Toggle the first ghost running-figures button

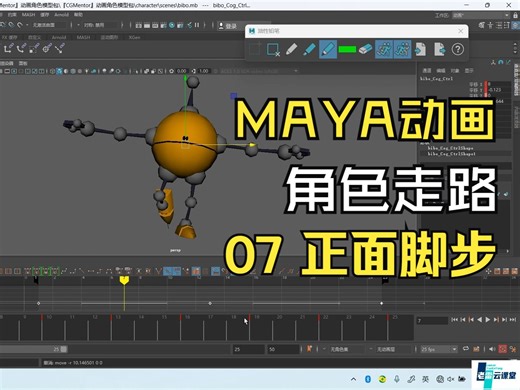pos(384,49)
